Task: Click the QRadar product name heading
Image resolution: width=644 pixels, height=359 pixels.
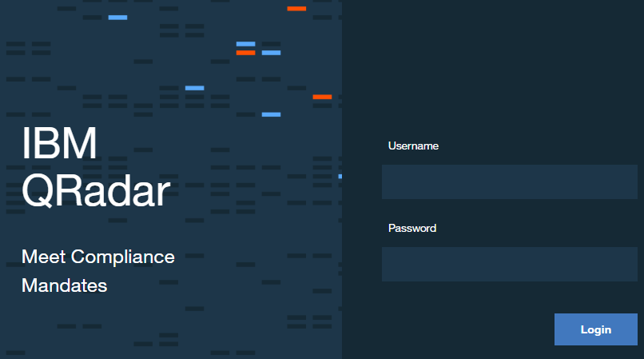Action: tap(96, 191)
